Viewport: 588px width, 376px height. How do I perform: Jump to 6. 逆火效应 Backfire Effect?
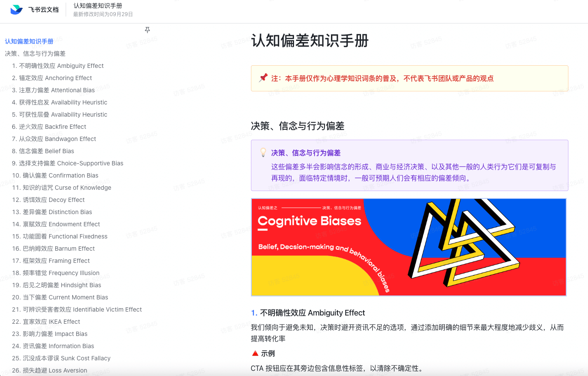pos(49,127)
